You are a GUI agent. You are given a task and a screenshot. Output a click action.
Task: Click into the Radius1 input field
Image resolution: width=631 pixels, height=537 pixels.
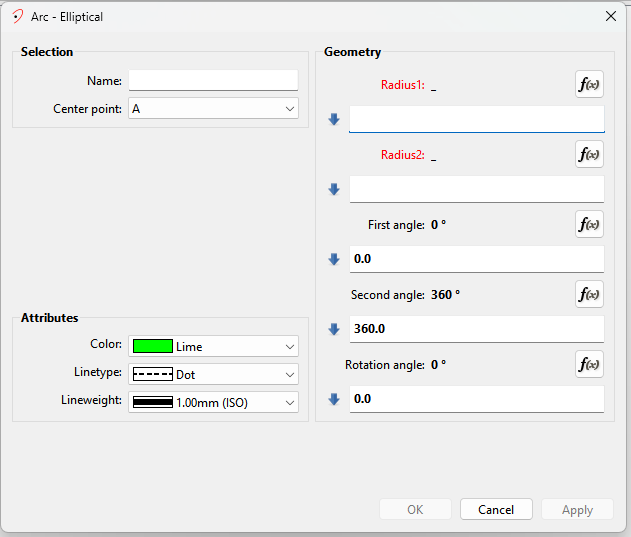coord(476,120)
